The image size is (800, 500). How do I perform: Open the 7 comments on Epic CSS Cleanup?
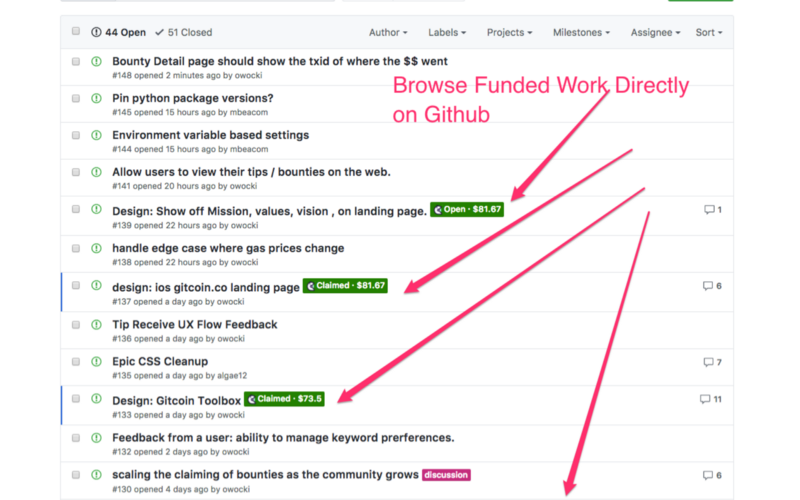tap(712, 362)
